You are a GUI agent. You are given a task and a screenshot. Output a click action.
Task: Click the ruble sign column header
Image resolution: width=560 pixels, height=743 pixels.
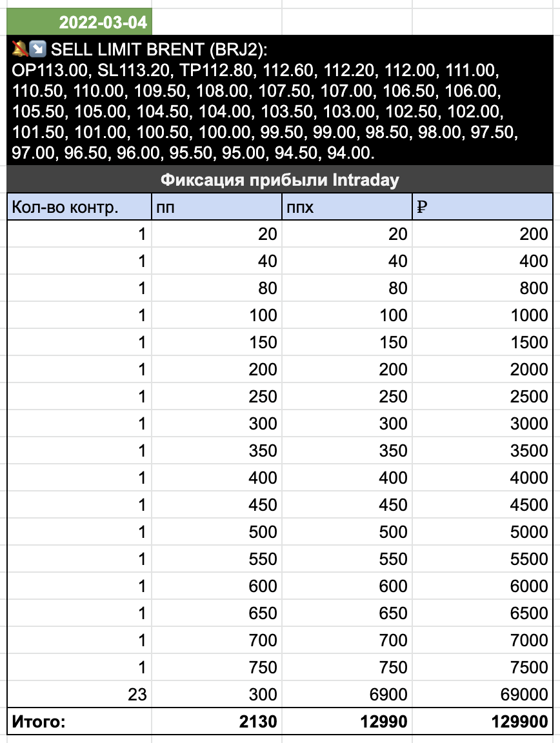pos(483,207)
